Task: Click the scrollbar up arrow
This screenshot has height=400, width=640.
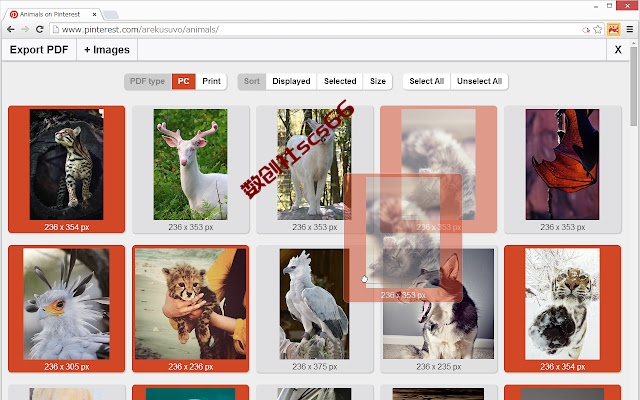Action: (633, 43)
